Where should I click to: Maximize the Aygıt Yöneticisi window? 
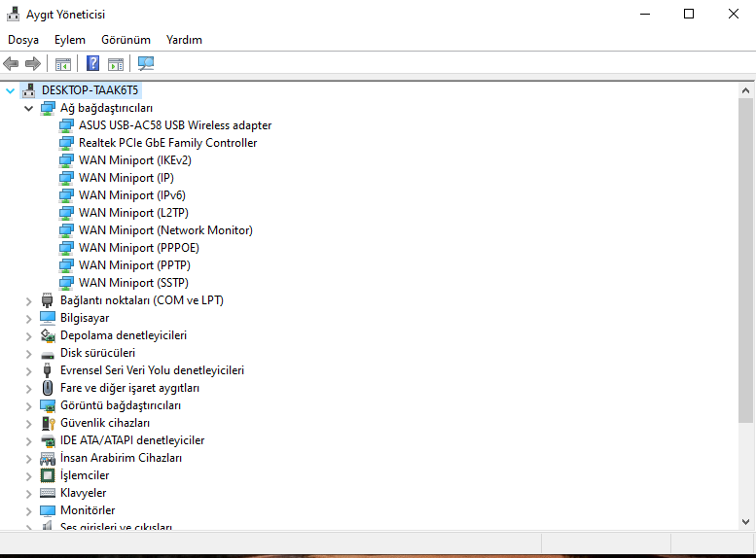click(x=689, y=14)
